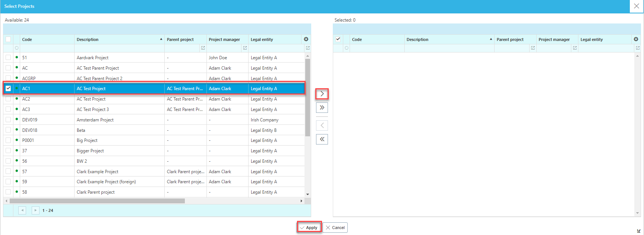Screen dimensions: 644x235
Task: Open Project manager filter lookup in Selected grid
Action: pos(575,48)
